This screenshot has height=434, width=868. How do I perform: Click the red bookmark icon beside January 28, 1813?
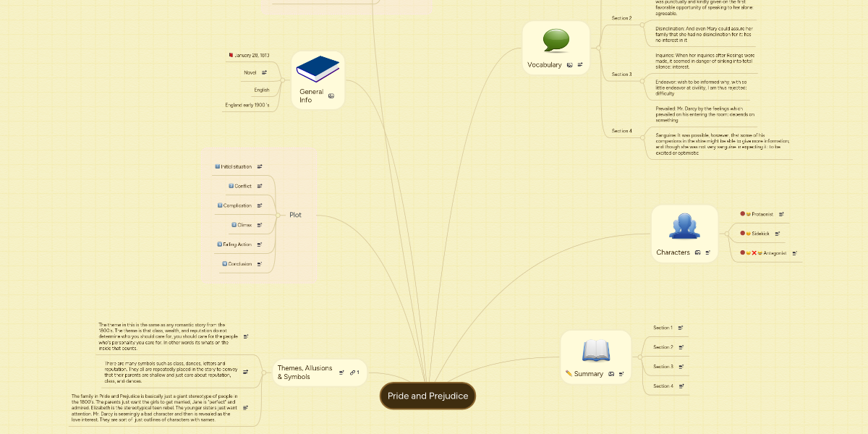pos(230,55)
